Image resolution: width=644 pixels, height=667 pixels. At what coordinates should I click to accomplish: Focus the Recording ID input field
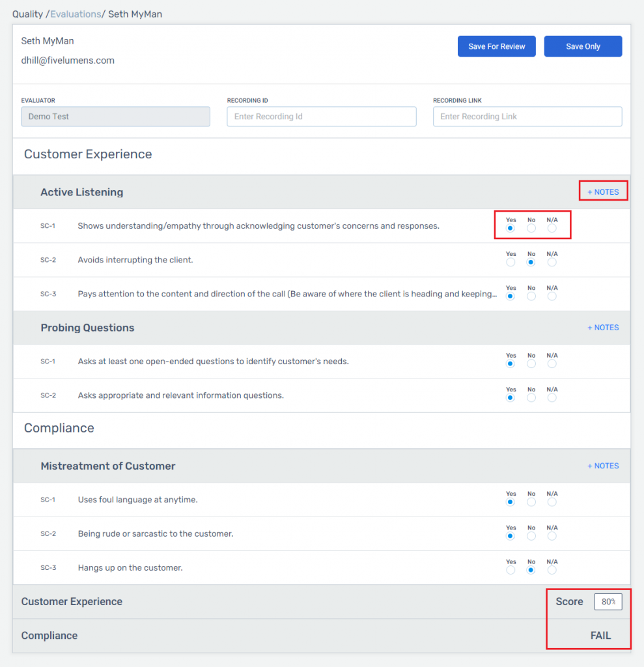(x=321, y=117)
